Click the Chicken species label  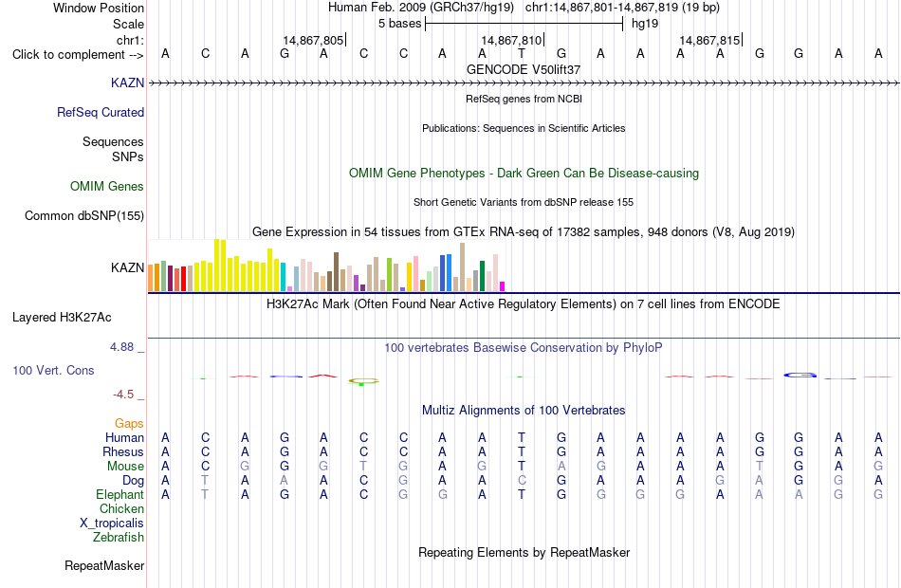point(121,508)
